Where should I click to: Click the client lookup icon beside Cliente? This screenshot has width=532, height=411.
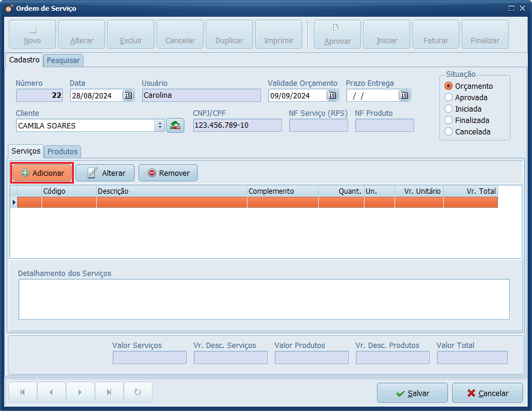(x=175, y=125)
